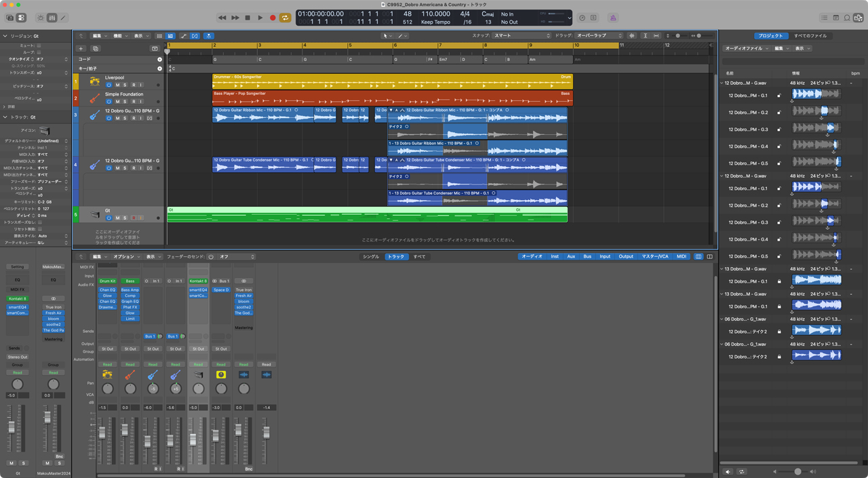
Task: Click the drum kit icon on Liverpool track
Action: 94,81
